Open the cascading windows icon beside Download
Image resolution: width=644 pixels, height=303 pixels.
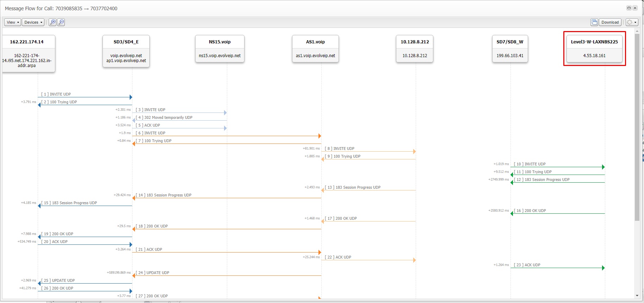pos(594,22)
